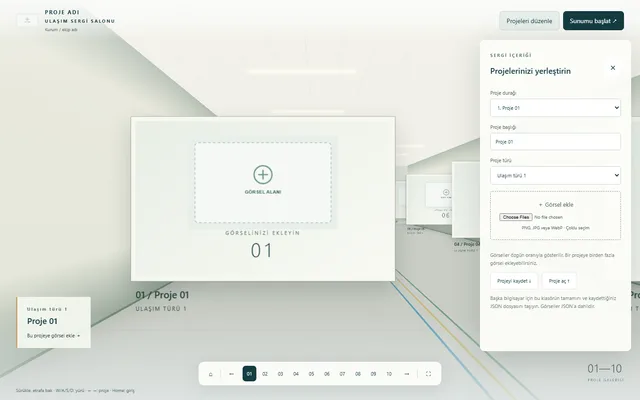Close the Sergi İçeriği panel
The image size is (640, 400).
click(613, 68)
